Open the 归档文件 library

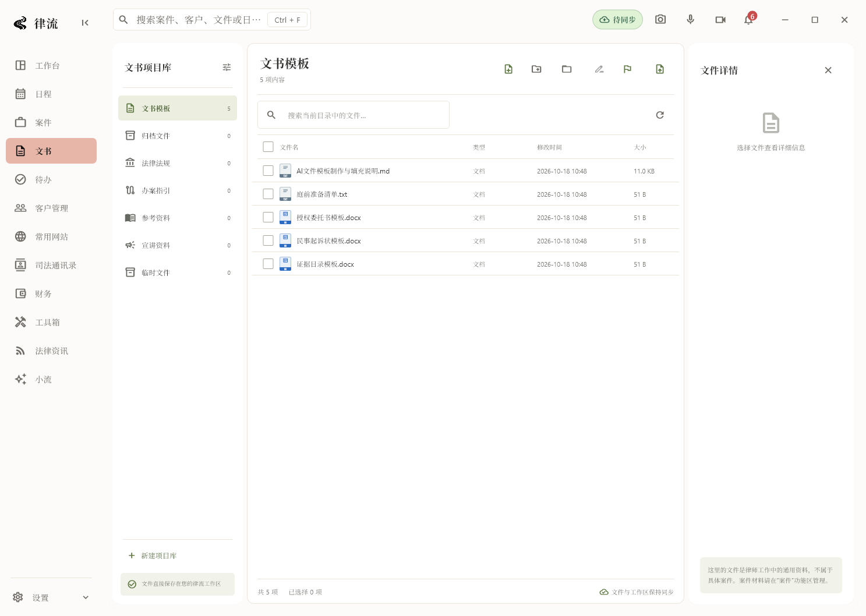coord(178,136)
